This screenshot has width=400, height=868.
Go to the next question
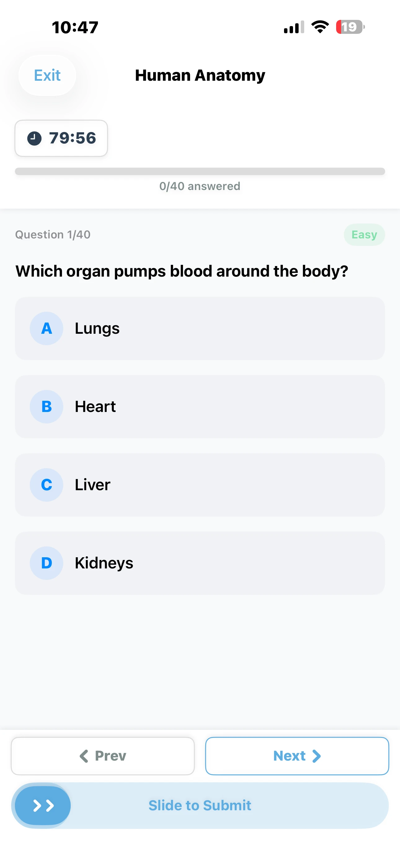[297, 756]
